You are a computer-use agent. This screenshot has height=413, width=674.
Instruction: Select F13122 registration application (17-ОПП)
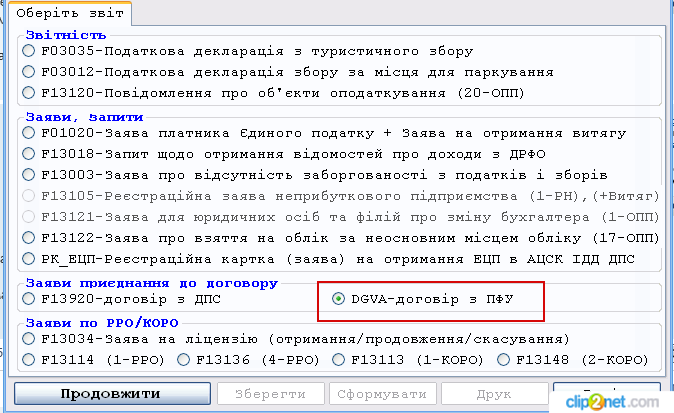(29, 238)
